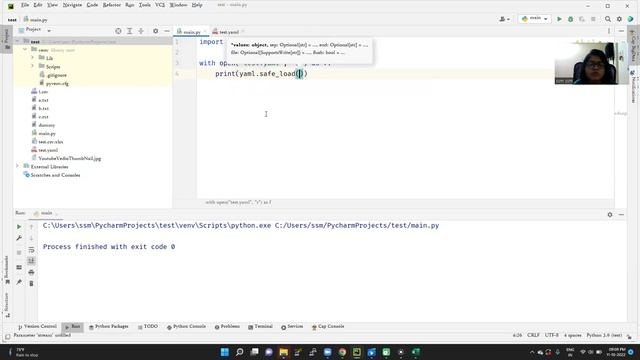Click the print icon in Run console

tap(31, 272)
